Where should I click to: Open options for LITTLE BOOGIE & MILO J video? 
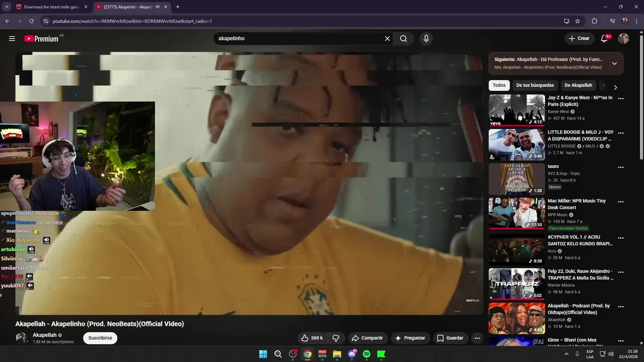click(x=621, y=133)
